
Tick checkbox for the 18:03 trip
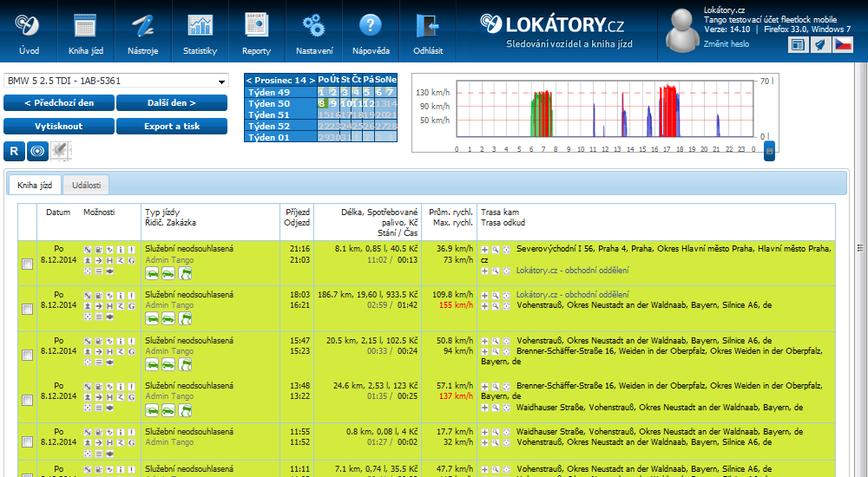[27, 309]
